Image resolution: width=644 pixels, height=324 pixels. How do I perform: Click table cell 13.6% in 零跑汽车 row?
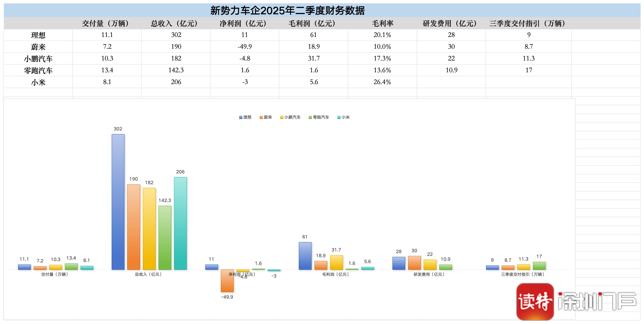(x=383, y=70)
